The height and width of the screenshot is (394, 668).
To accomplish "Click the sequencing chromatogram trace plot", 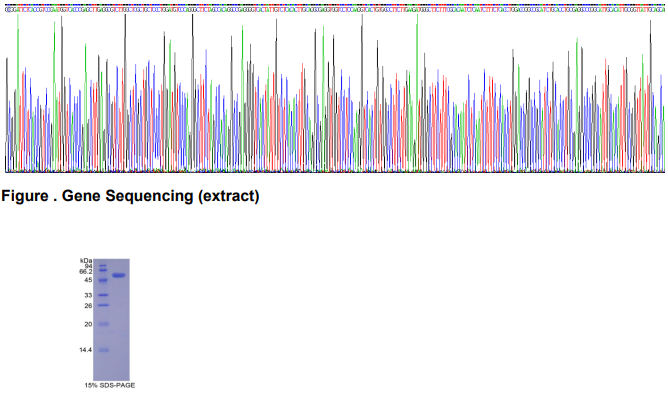I will coord(334,93).
